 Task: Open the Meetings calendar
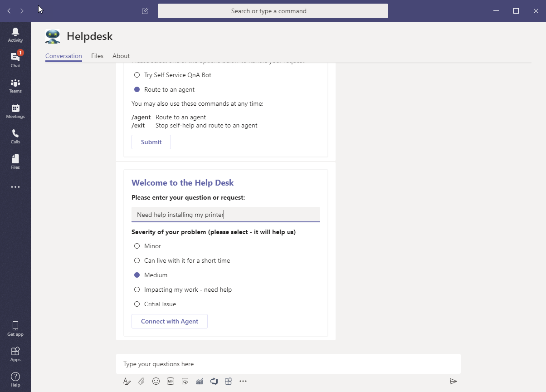coord(15,111)
